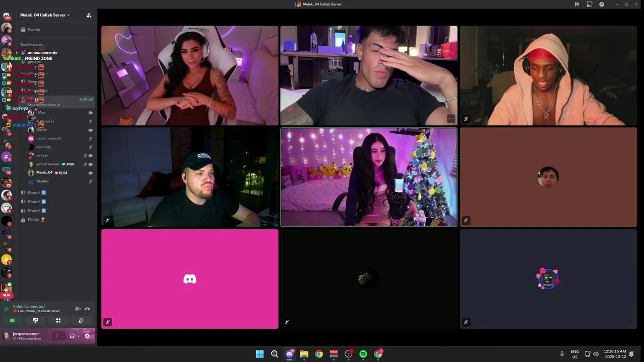The height and width of the screenshot is (362, 644).
Task: Click the Set a channel status link
Action: 44,105
